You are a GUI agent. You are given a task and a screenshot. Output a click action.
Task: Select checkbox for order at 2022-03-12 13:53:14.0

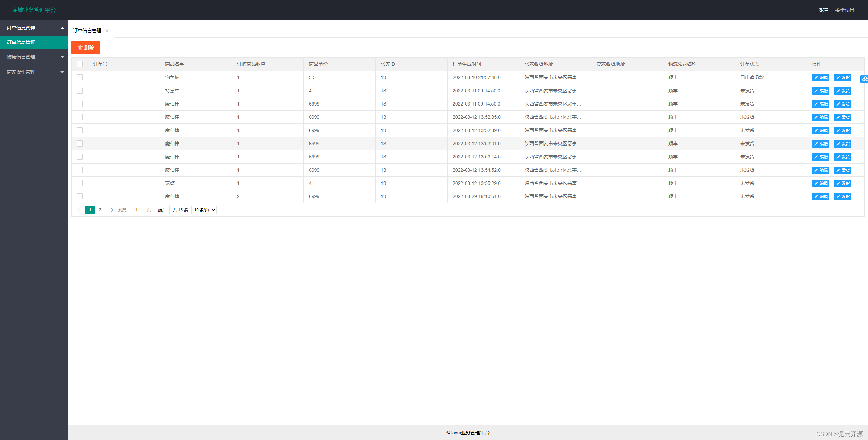80,157
